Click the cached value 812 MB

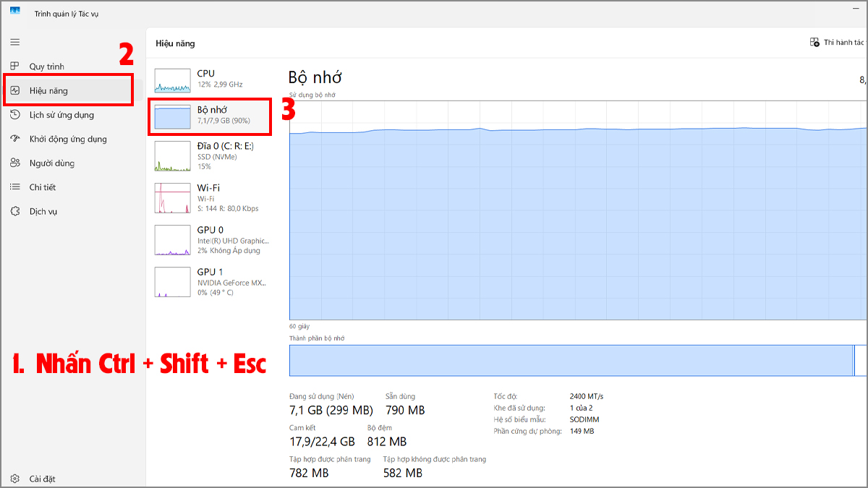click(386, 441)
